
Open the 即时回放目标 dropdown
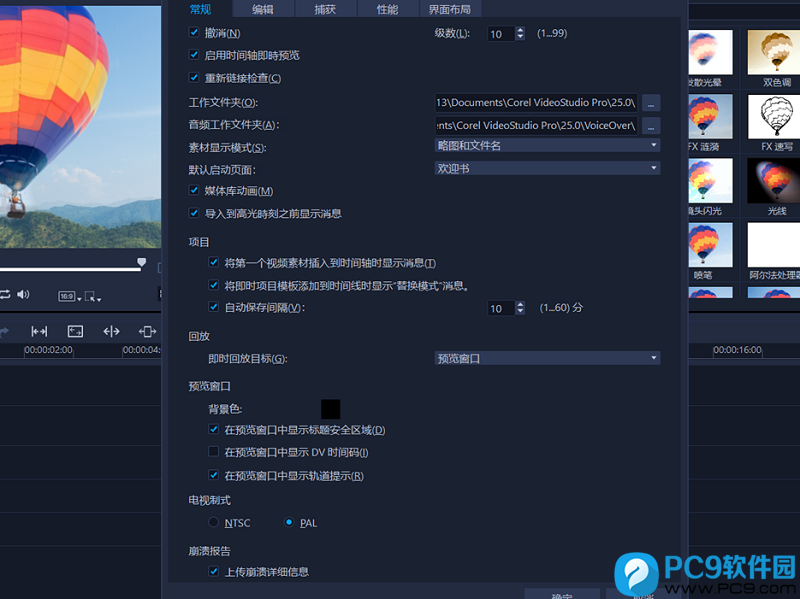click(547, 358)
